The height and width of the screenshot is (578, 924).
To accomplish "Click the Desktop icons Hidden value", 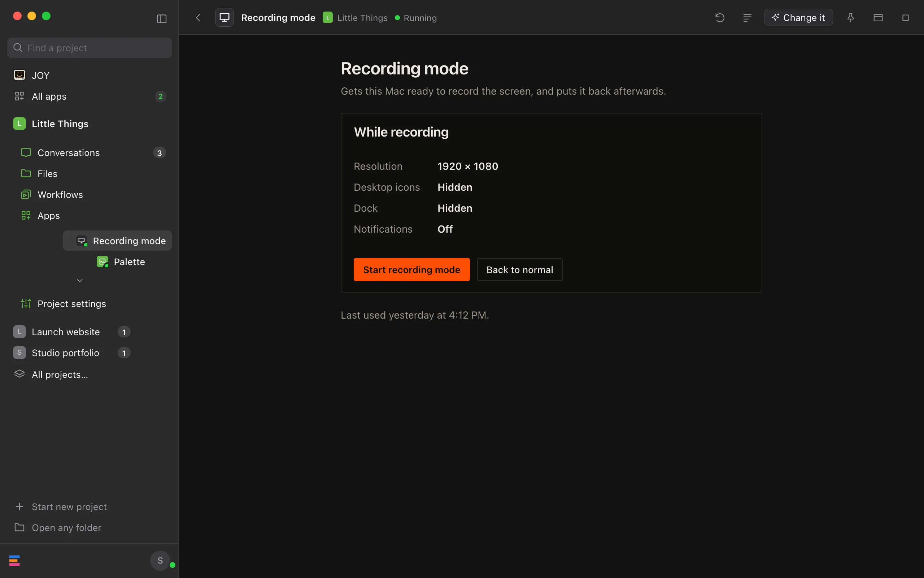I will click(x=455, y=187).
